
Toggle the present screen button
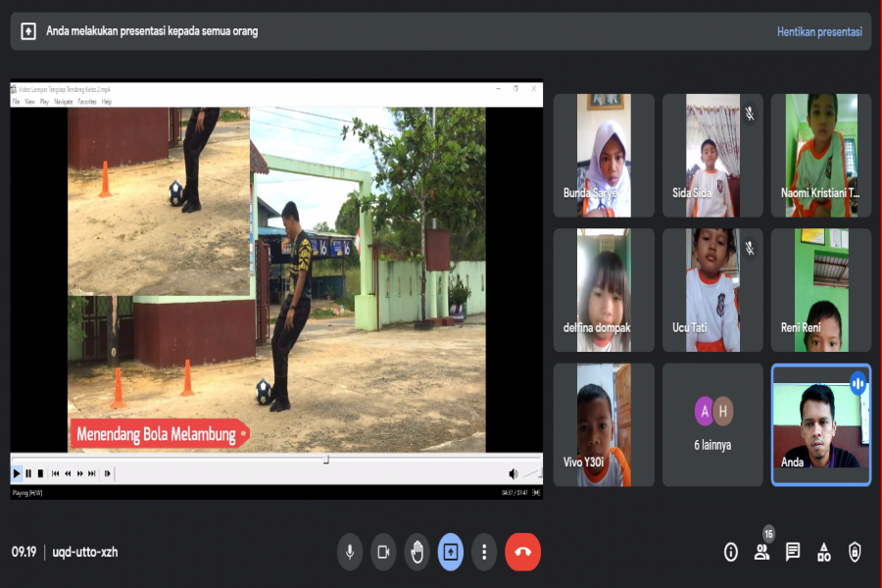pos(451,552)
